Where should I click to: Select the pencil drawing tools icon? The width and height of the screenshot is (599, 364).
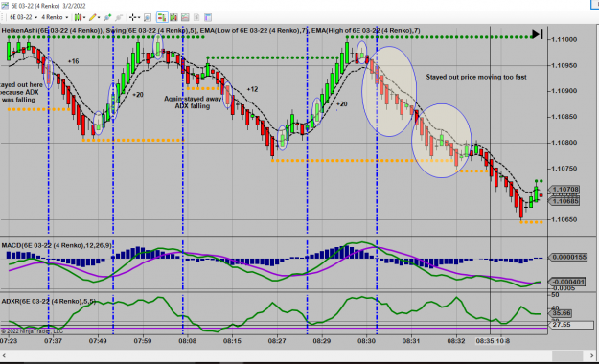(93, 17)
